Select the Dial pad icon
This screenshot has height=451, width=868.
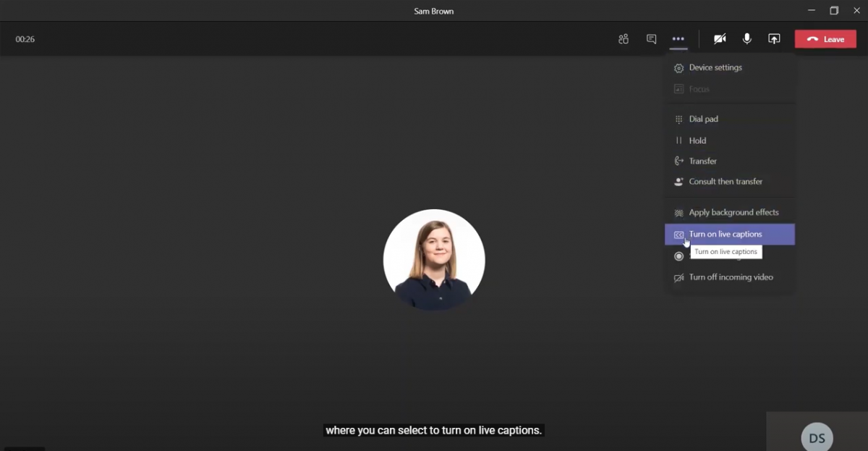[678, 119]
